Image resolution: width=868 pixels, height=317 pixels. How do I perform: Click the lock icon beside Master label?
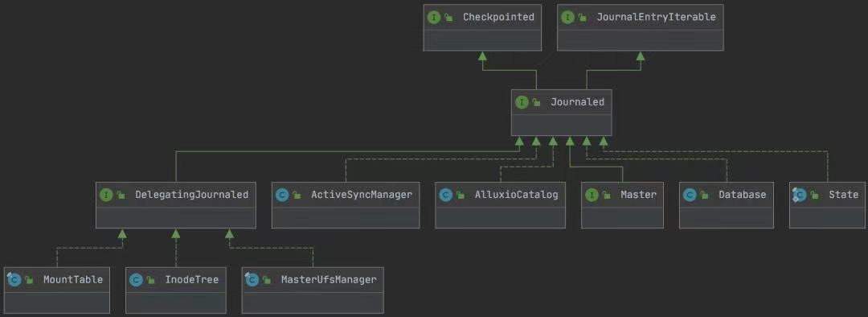point(606,195)
